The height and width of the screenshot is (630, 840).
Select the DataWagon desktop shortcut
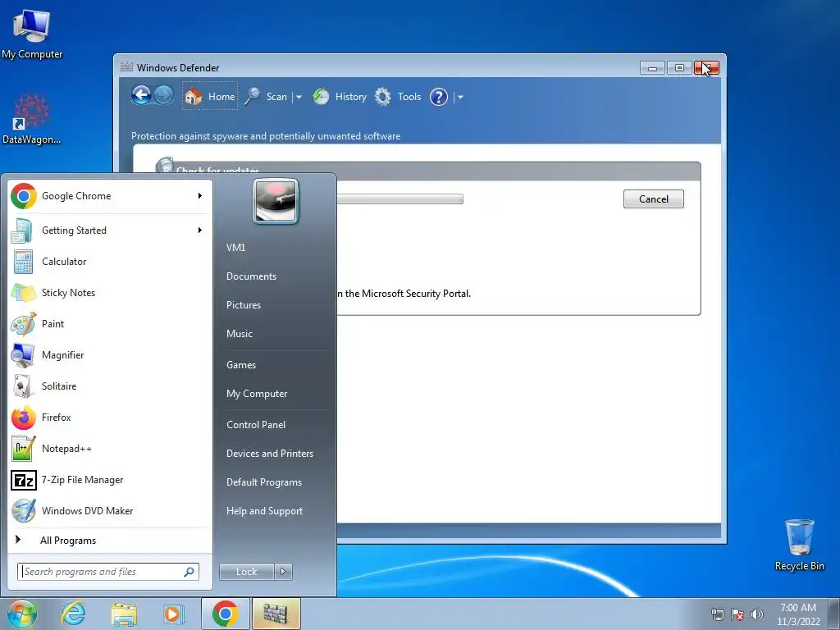[32, 120]
